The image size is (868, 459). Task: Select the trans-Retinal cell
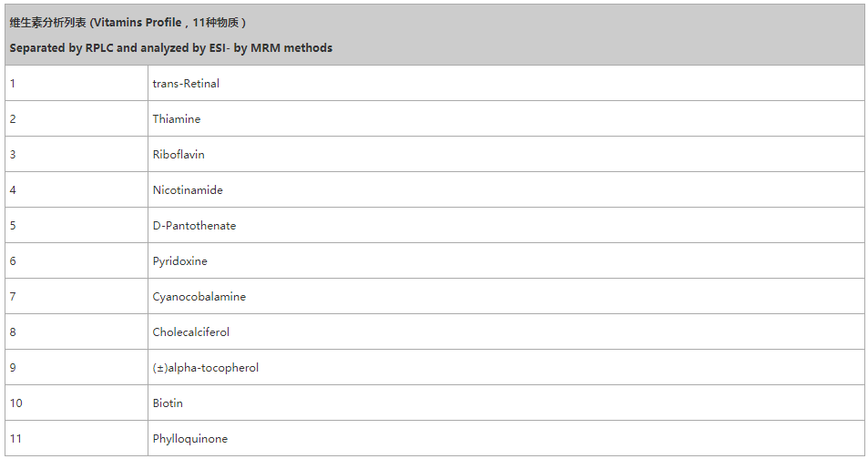click(x=186, y=84)
